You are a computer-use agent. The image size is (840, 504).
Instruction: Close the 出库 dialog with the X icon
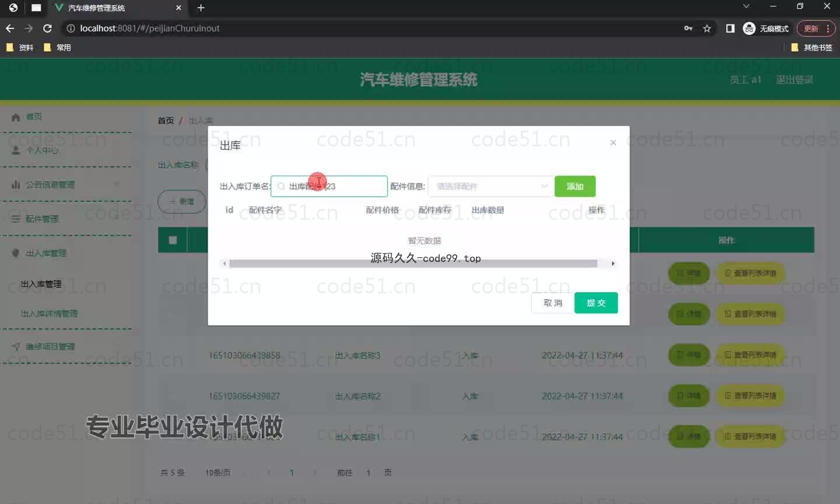pyautogui.click(x=613, y=142)
